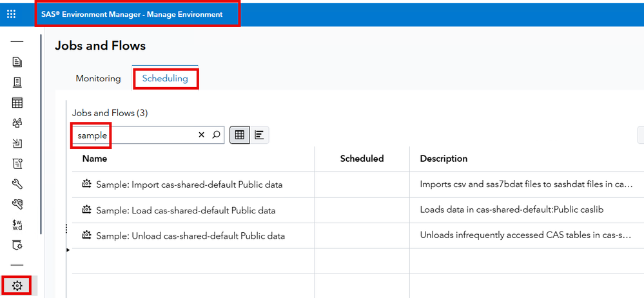Collapse the sidebar hamburger menu line
The height and width of the screenshot is (298, 644).
click(17, 41)
